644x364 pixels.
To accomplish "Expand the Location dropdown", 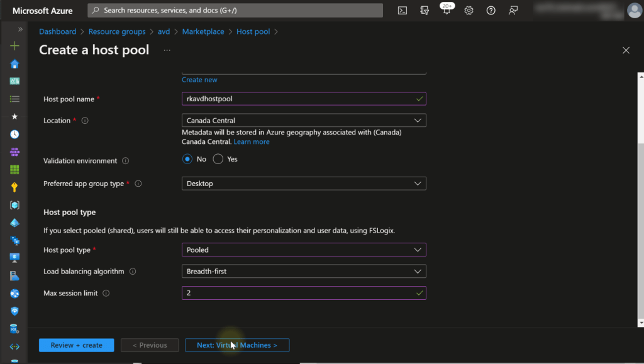I will click(303, 120).
